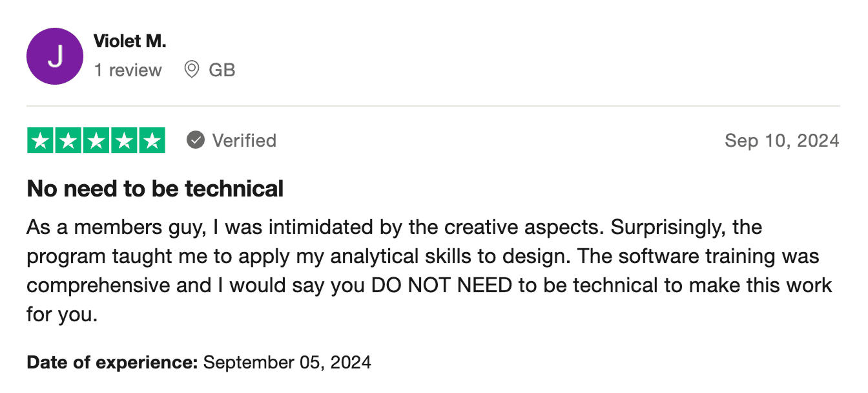Select the fourth green rating star
Image resolution: width=868 pixels, height=393 pixels.
point(124,141)
